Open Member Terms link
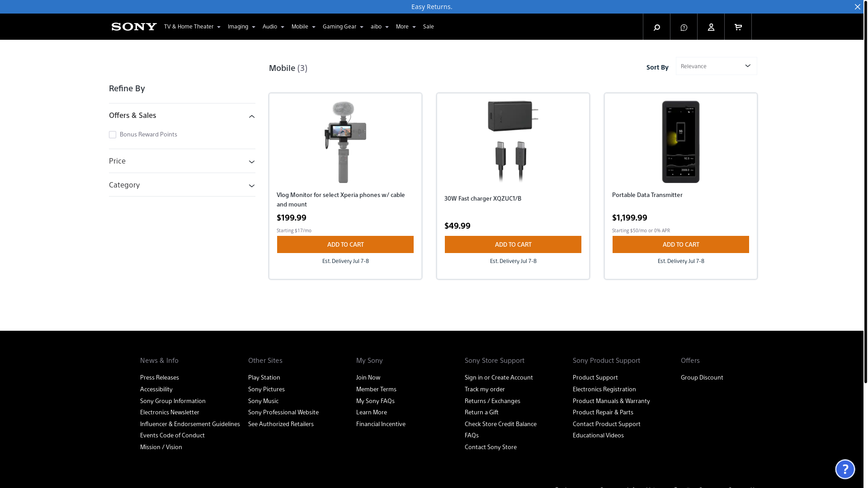The width and height of the screenshot is (868, 488). 376,389
